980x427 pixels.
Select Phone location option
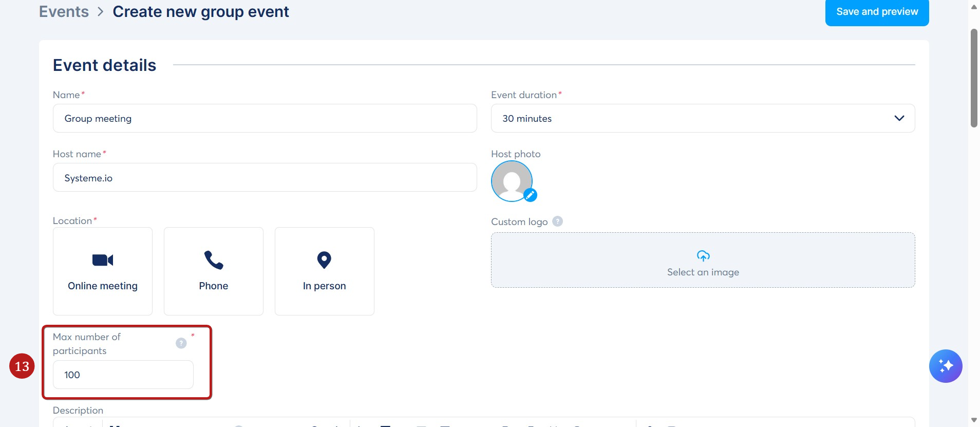pyautogui.click(x=214, y=271)
